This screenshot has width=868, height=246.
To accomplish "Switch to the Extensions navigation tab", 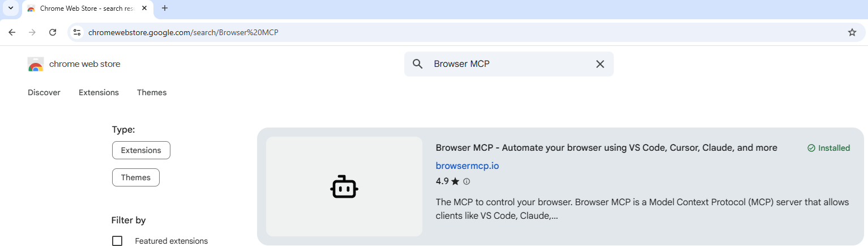I will click(x=99, y=92).
